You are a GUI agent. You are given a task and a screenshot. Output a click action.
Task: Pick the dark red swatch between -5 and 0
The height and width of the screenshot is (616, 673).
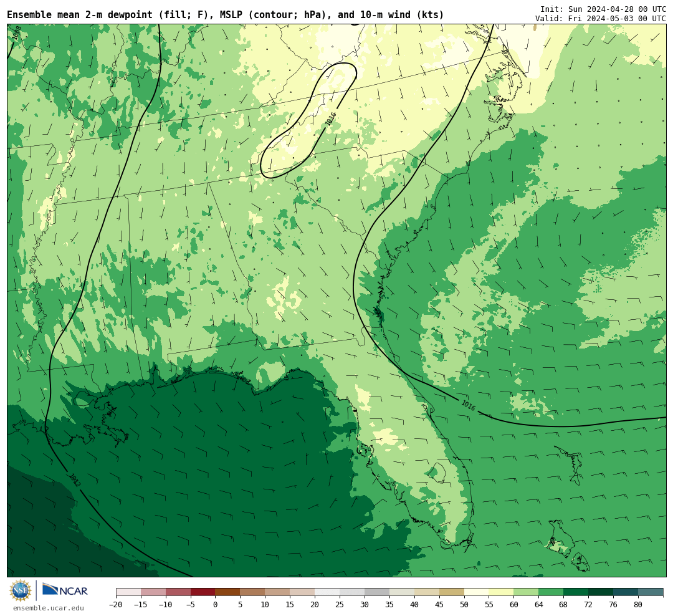pos(203,592)
